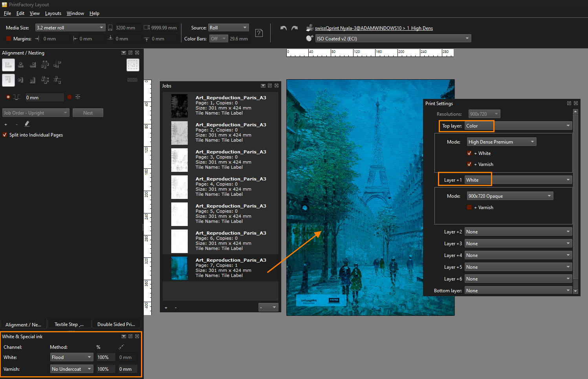Open the Edit menu
588x379 pixels.
pos(20,13)
